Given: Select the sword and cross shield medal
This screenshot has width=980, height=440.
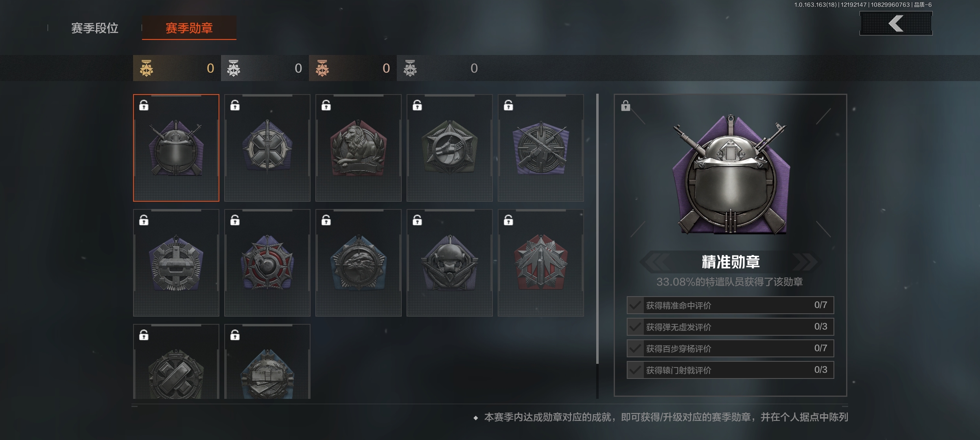Looking at the screenshot, I should pos(267,148).
